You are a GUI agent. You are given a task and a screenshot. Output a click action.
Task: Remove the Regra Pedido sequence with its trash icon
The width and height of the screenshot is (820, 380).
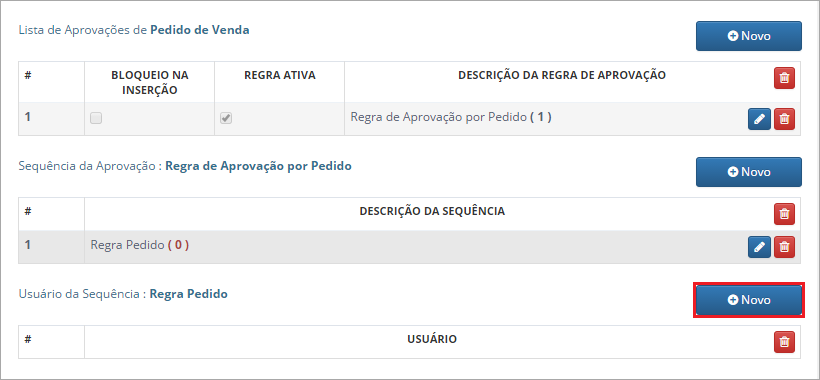pyautogui.click(x=784, y=247)
